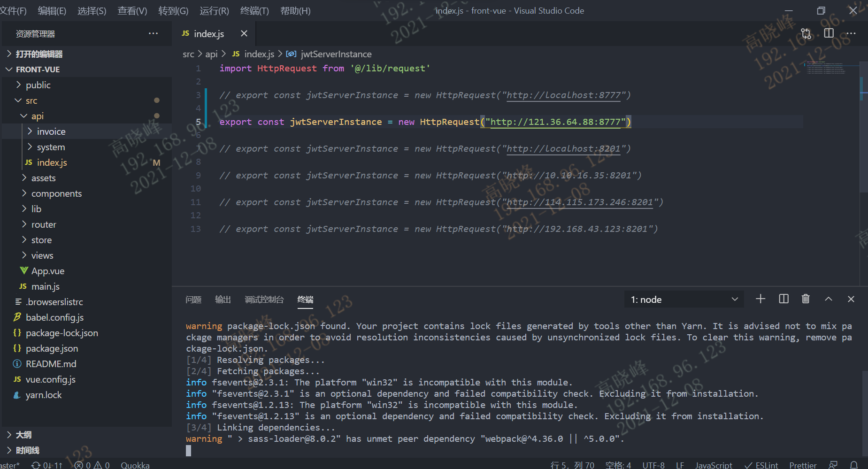
Task: Open errors and warnings count in status bar
Action: pyautogui.click(x=92, y=465)
